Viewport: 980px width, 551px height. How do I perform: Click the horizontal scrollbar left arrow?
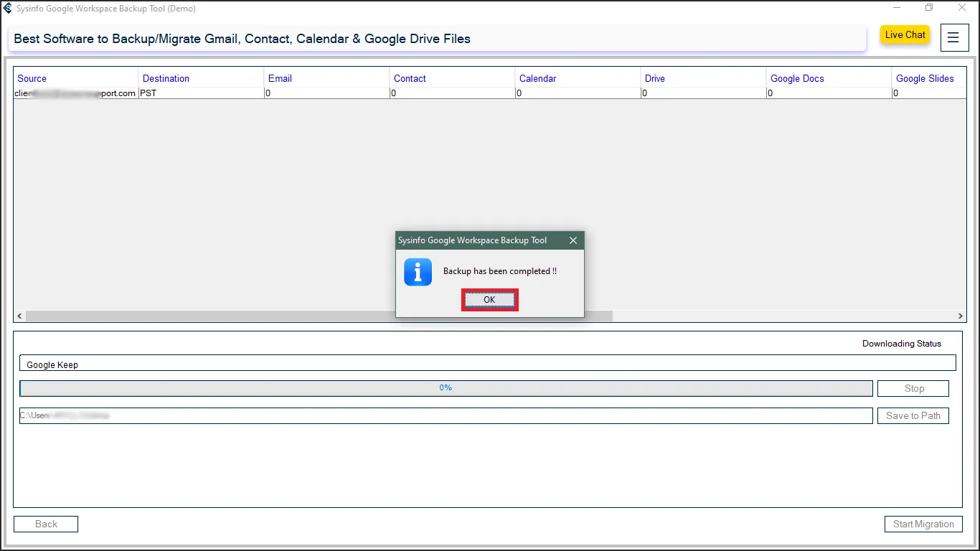[x=20, y=316]
